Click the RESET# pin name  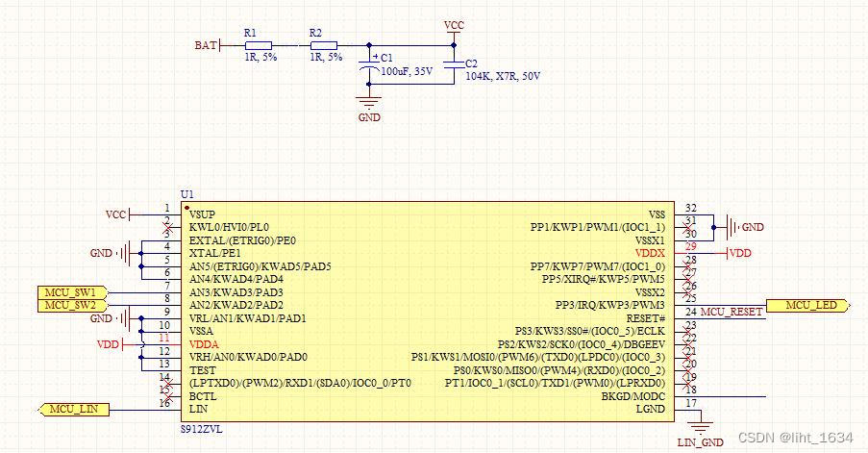pyautogui.click(x=645, y=318)
